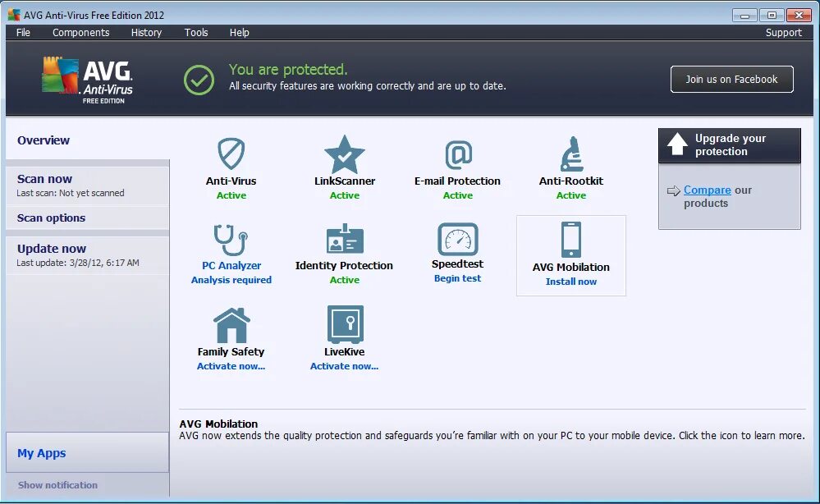Click Active status under Anti-Virus
Image resolution: width=820 pixels, height=504 pixels.
231,195
